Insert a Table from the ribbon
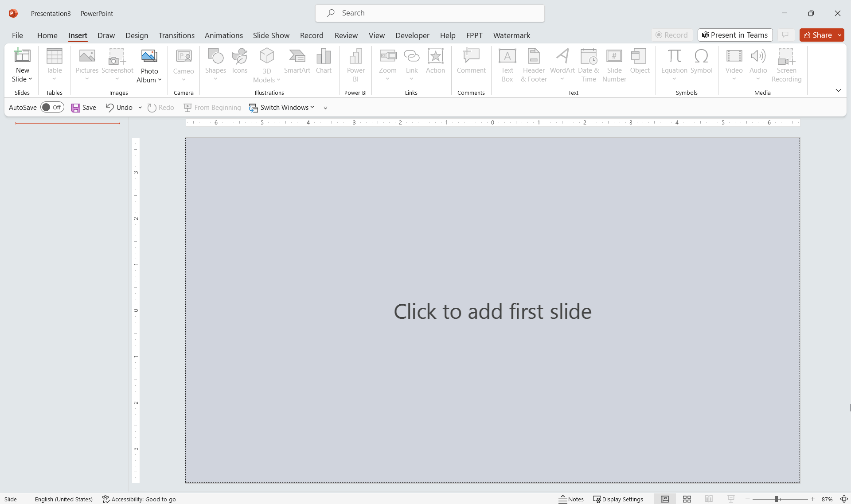Image resolution: width=851 pixels, height=504 pixels. click(54, 65)
